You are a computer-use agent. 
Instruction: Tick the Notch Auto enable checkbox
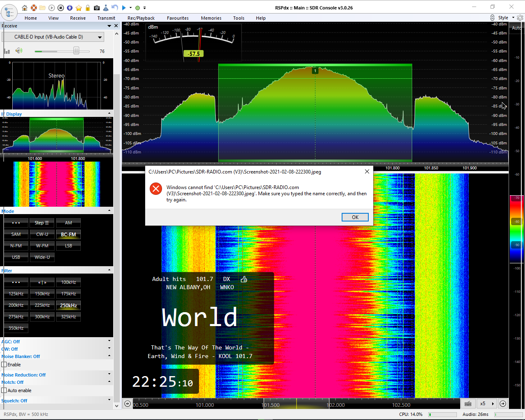[4, 390]
